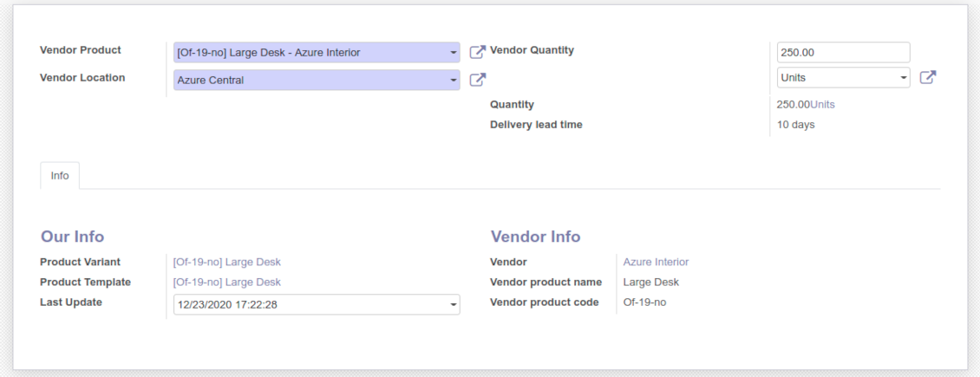Expand the Vendor Location dropdown arrow

453,81
